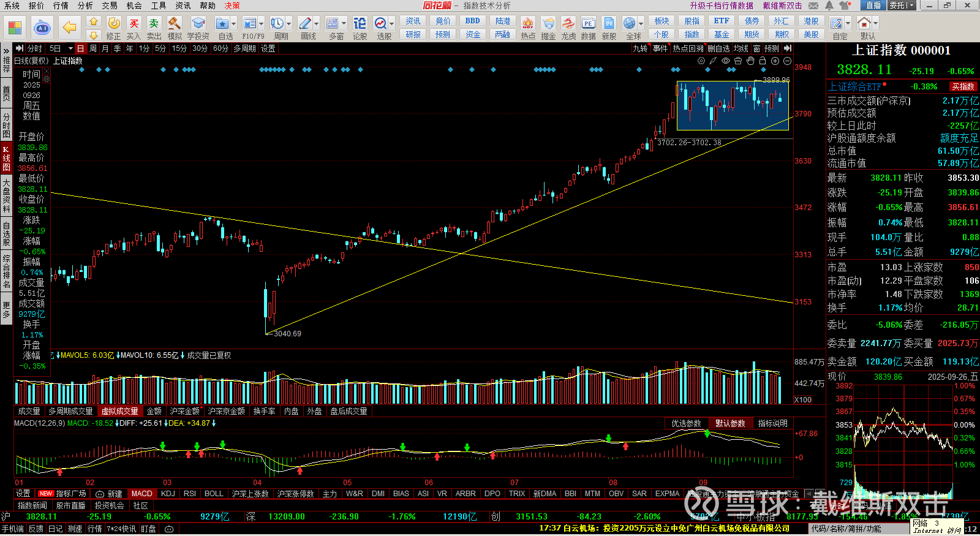Viewport: 980px width, 536px height.
Task: Toggle 热点回溯 overlay
Action: (x=688, y=48)
